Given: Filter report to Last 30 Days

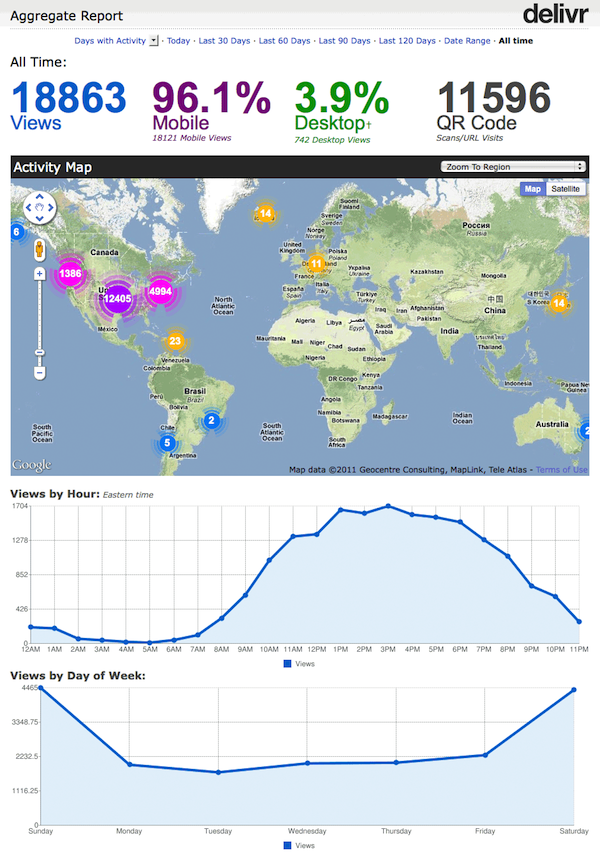Looking at the screenshot, I should pyautogui.click(x=224, y=40).
